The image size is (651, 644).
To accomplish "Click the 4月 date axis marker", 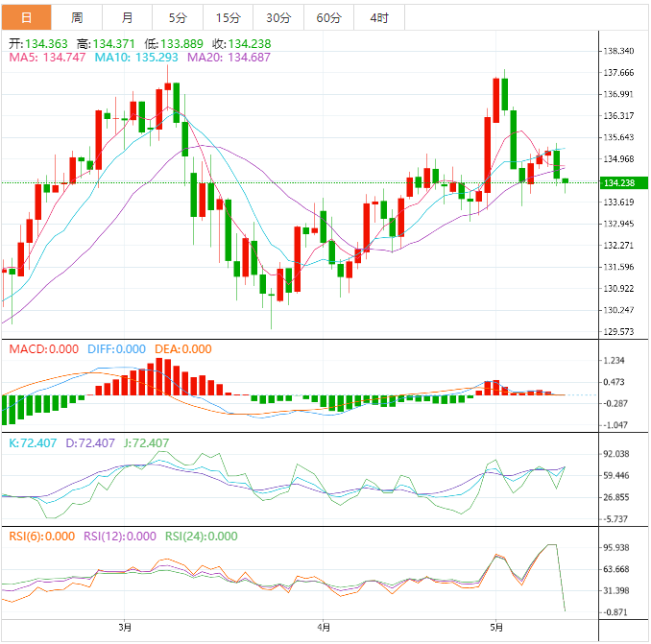I will pyautogui.click(x=324, y=629).
